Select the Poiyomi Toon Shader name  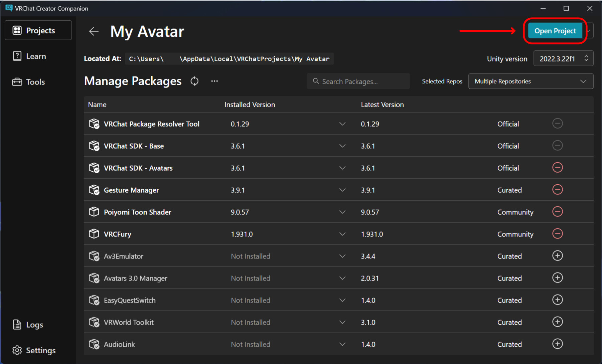pos(137,212)
